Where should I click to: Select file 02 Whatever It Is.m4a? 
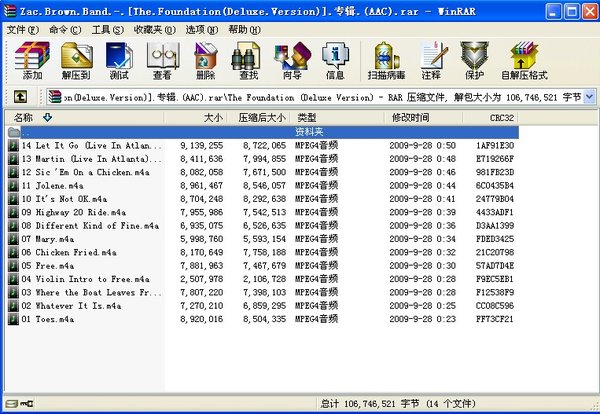pos(262,306)
